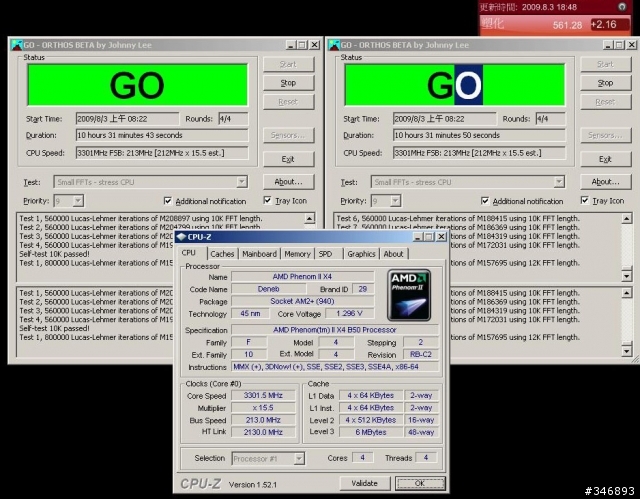
Task: Click scroll down arrow of right ORTHOS lower log
Action: pyautogui.click(x=627, y=350)
